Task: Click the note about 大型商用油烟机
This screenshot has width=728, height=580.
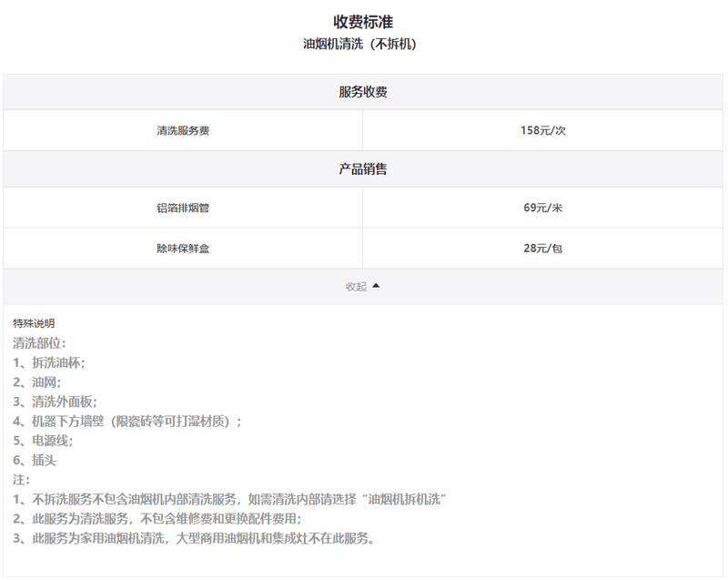Action: (x=194, y=538)
